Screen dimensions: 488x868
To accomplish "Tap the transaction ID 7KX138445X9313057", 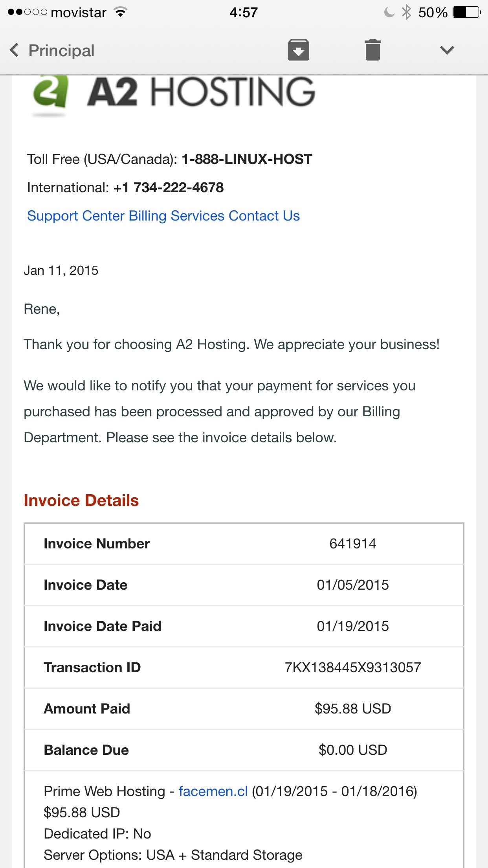I will 352,668.
